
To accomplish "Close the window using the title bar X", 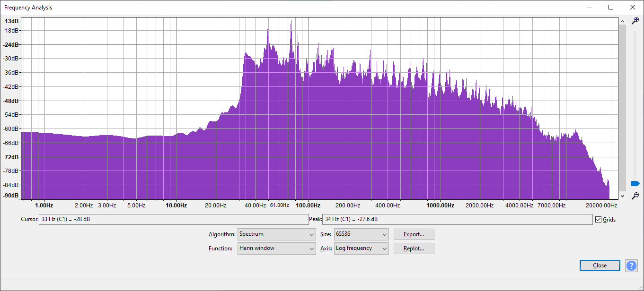I will (633, 7).
